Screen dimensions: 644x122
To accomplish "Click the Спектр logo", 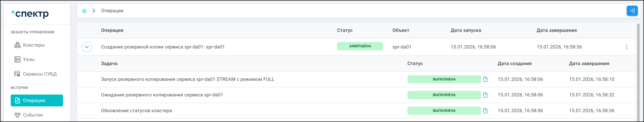I will [30, 14].
